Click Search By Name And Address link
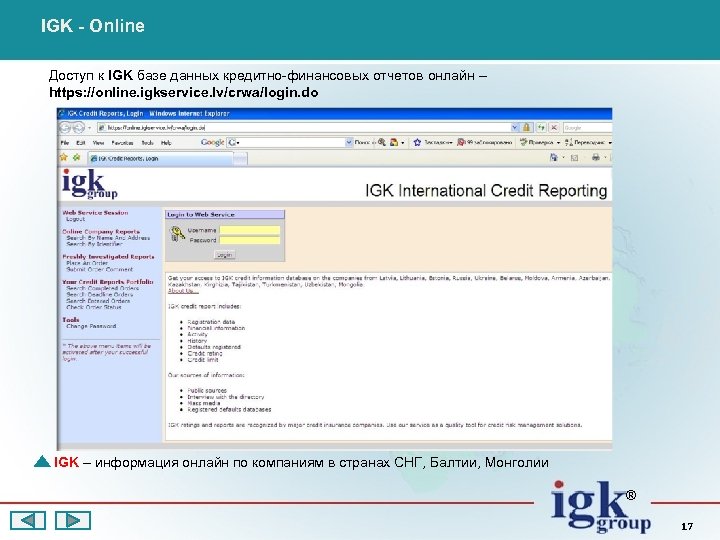720x540 pixels. [108, 238]
